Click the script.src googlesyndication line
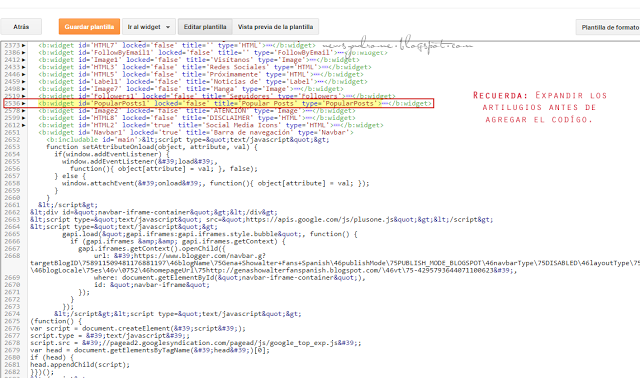This screenshot has height=378, width=640. [x=196, y=343]
